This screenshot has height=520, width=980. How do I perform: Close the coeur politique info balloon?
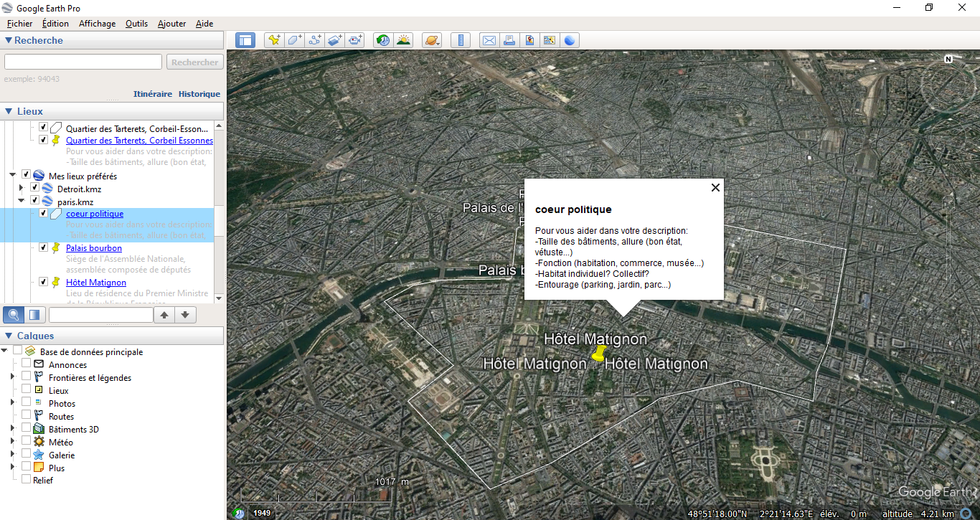pos(715,188)
